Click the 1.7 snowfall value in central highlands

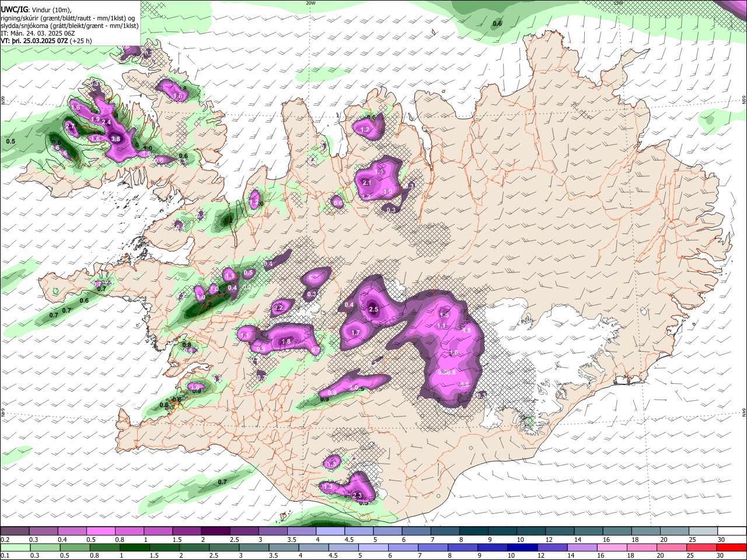click(x=355, y=333)
